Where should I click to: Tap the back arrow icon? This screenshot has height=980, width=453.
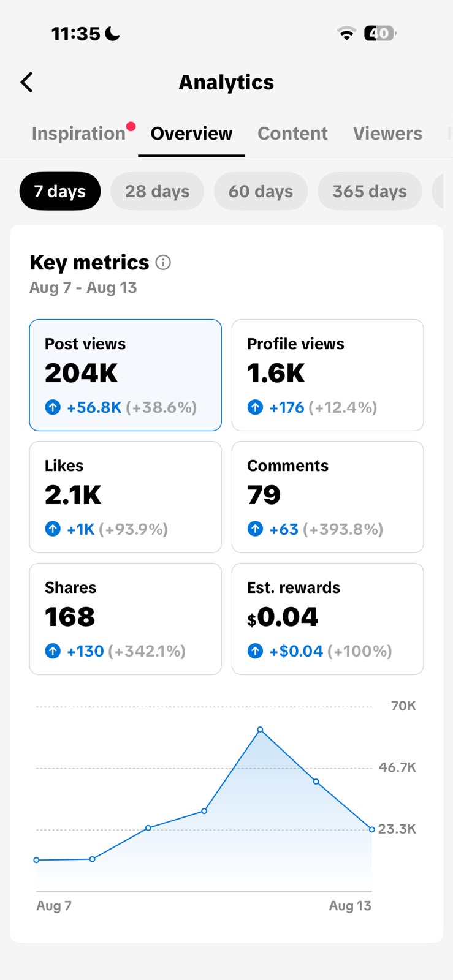pos(26,82)
